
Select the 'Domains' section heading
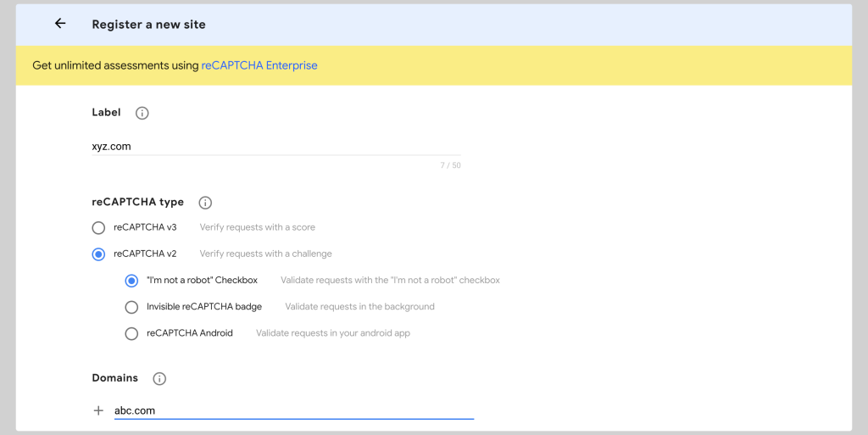[x=114, y=378]
